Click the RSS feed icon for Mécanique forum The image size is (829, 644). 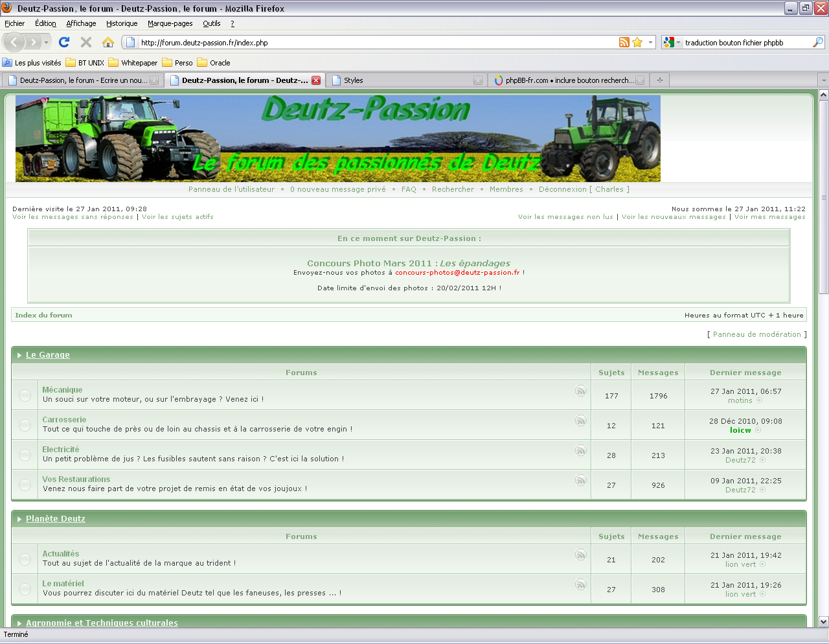tap(581, 391)
